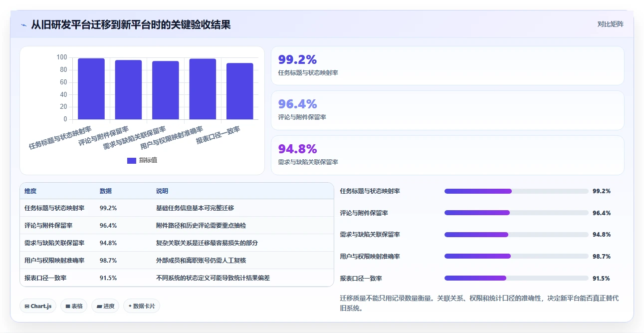The image size is (644, 333).
Task: Click 不同系统的状态定义可能导致统计结果偏差 description
Action: tap(213, 278)
